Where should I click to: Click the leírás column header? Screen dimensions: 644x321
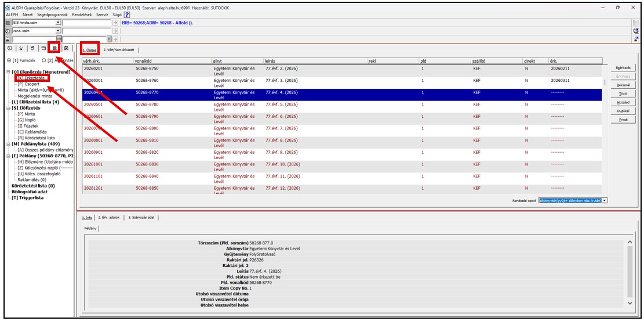pos(315,61)
